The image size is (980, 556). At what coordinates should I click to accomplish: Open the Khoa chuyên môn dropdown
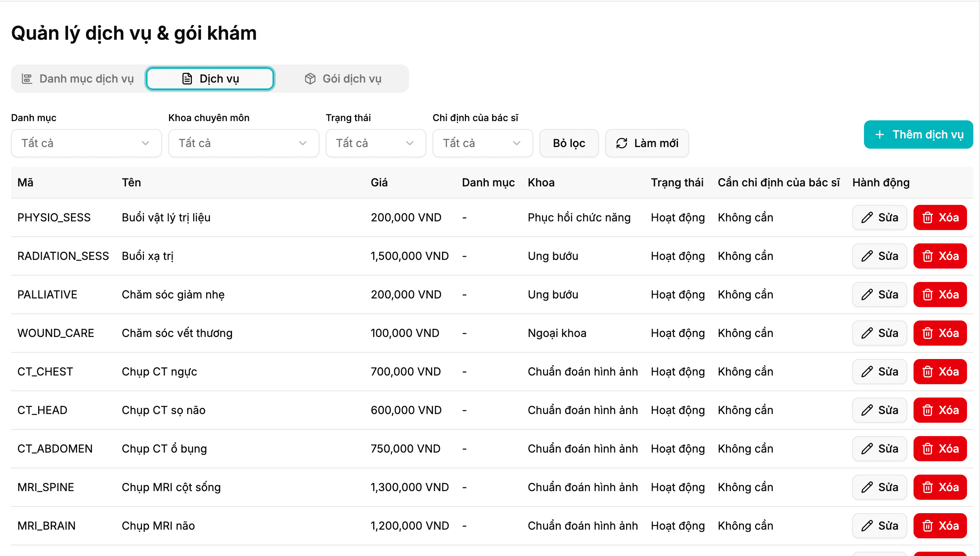tap(244, 143)
